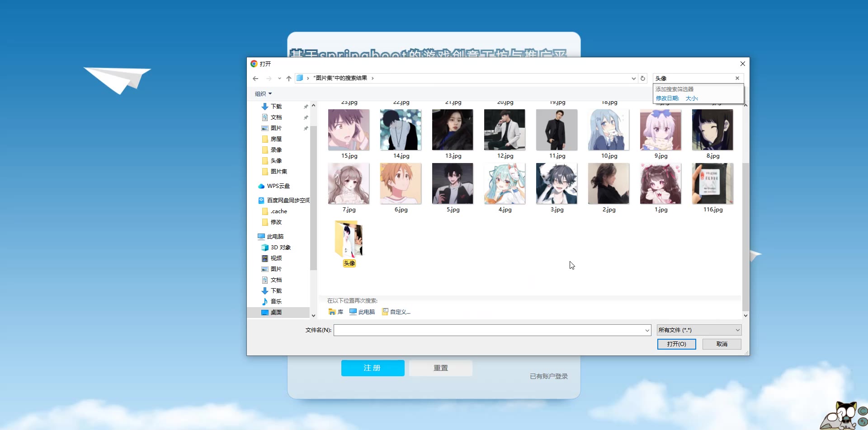The height and width of the screenshot is (430, 868).
Task: Close the 打开 file dialog
Action: pyautogui.click(x=742, y=64)
